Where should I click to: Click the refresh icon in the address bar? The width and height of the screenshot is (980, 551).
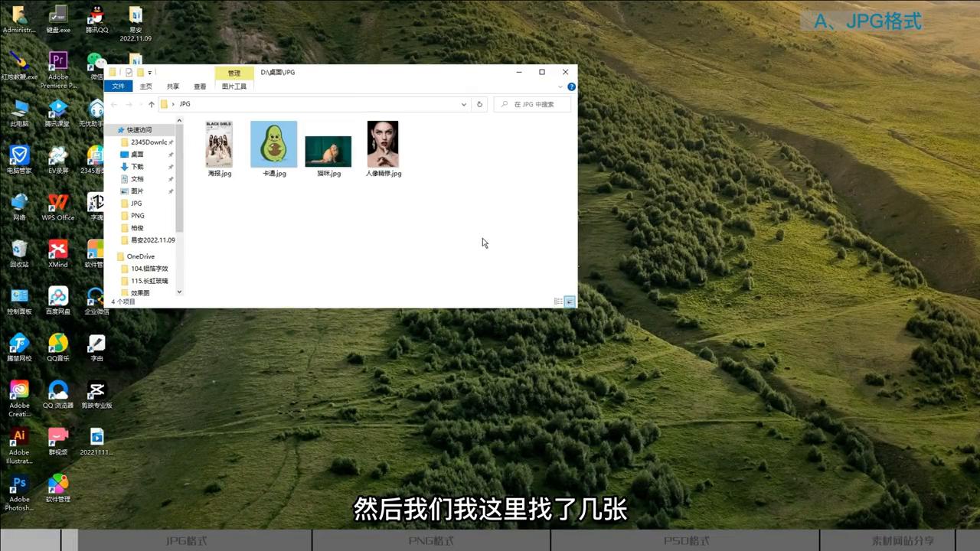click(x=479, y=104)
